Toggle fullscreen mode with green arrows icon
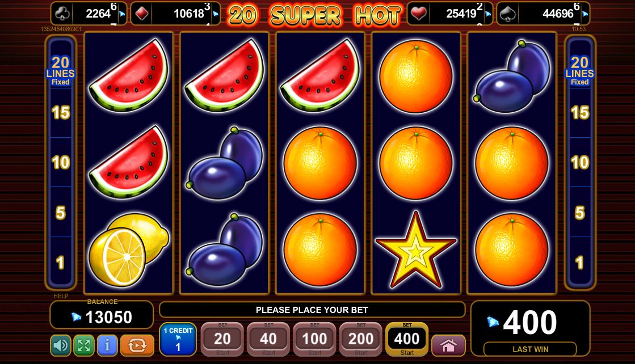The image size is (635, 364). point(84,345)
